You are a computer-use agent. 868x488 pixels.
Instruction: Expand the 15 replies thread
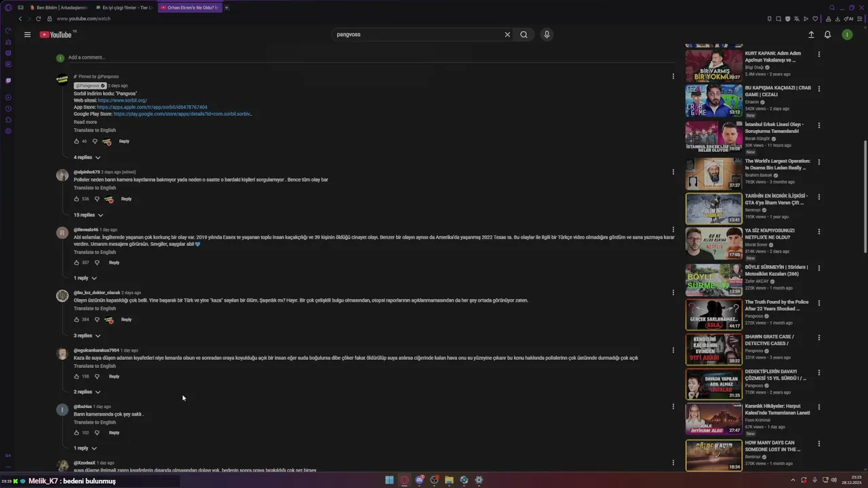pyautogui.click(x=89, y=215)
